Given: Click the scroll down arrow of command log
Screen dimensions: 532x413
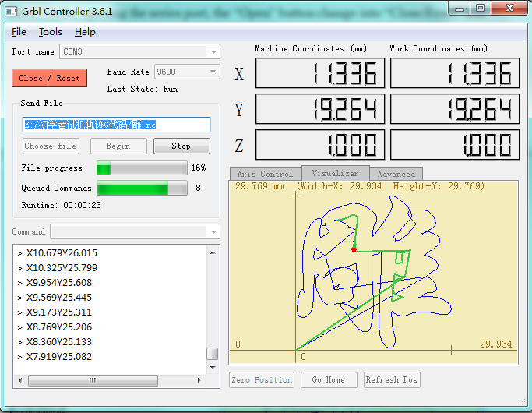Looking at the screenshot, I should pyautogui.click(x=213, y=368).
